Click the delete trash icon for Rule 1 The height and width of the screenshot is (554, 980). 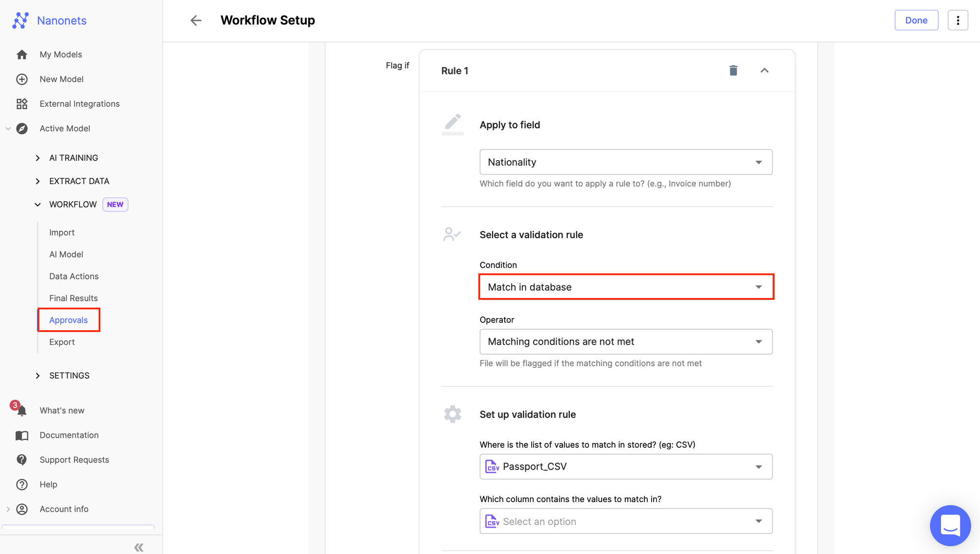pyautogui.click(x=733, y=70)
